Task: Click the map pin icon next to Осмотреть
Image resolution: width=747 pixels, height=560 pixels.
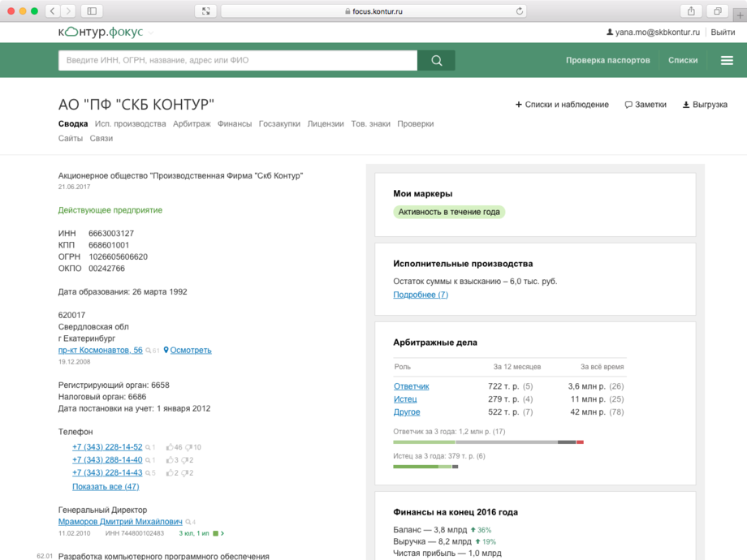Action: tap(166, 351)
